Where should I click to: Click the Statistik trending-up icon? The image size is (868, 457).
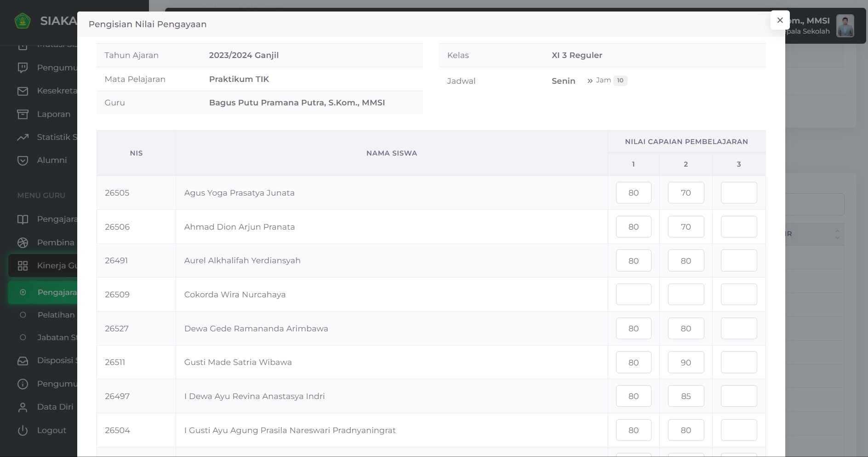tap(23, 137)
